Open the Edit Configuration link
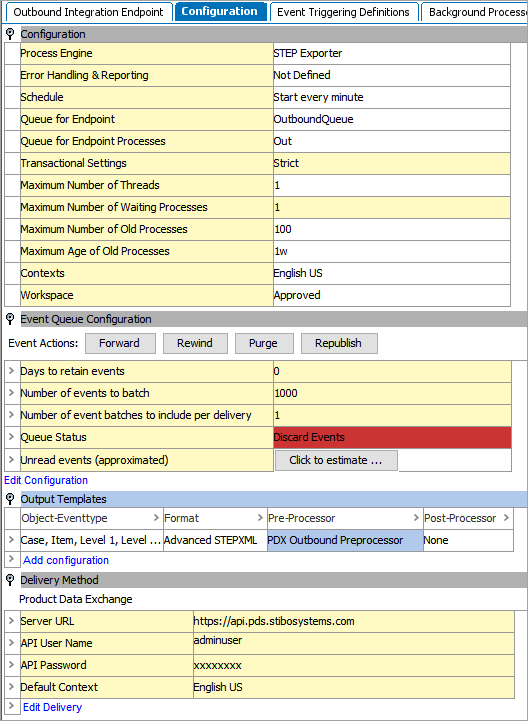The height and width of the screenshot is (721, 528). 46,481
